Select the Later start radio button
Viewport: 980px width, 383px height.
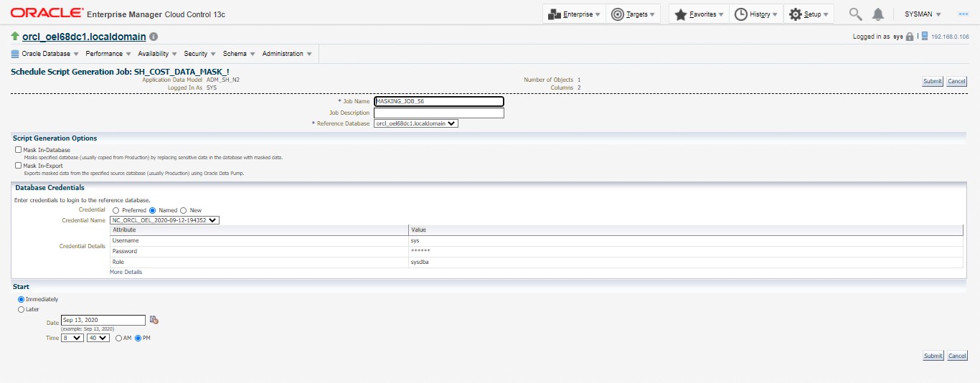21,309
